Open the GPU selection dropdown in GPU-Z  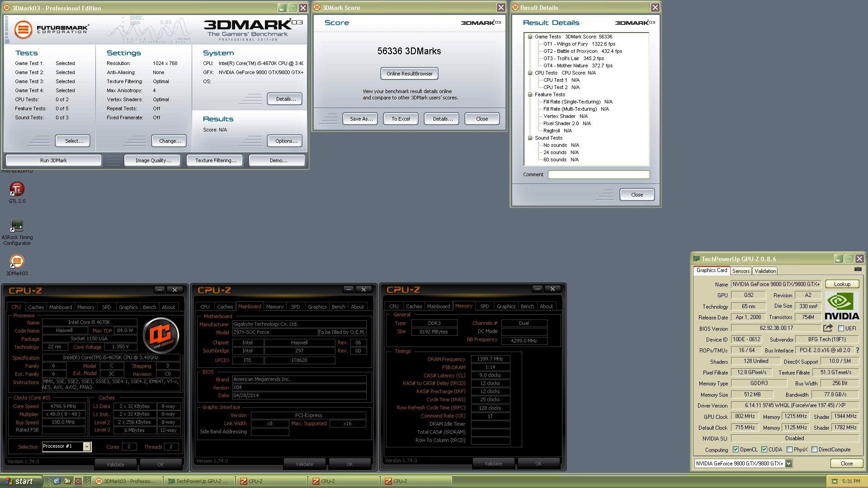click(x=789, y=464)
